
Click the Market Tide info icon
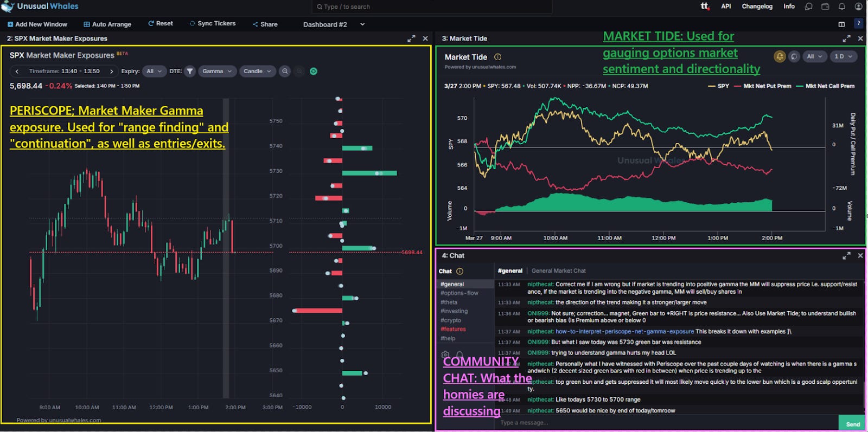497,57
